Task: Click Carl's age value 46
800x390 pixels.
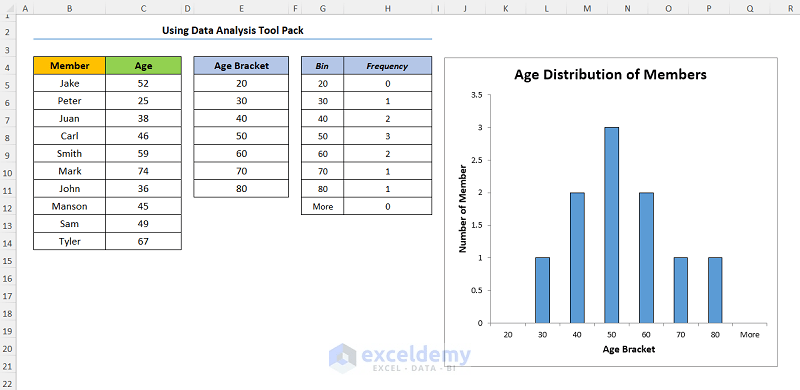Action: coord(143,136)
